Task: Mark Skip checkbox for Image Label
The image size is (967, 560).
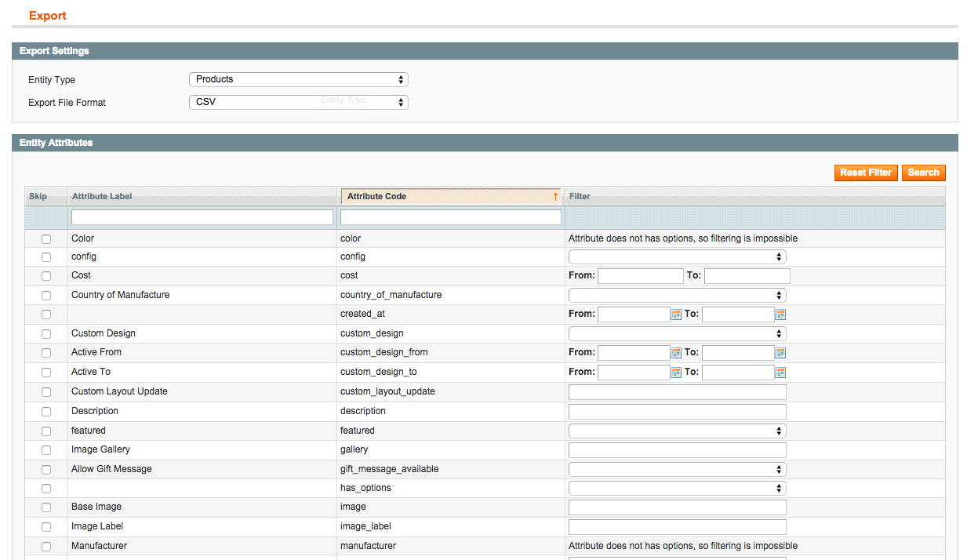Action: coord(46,527)
